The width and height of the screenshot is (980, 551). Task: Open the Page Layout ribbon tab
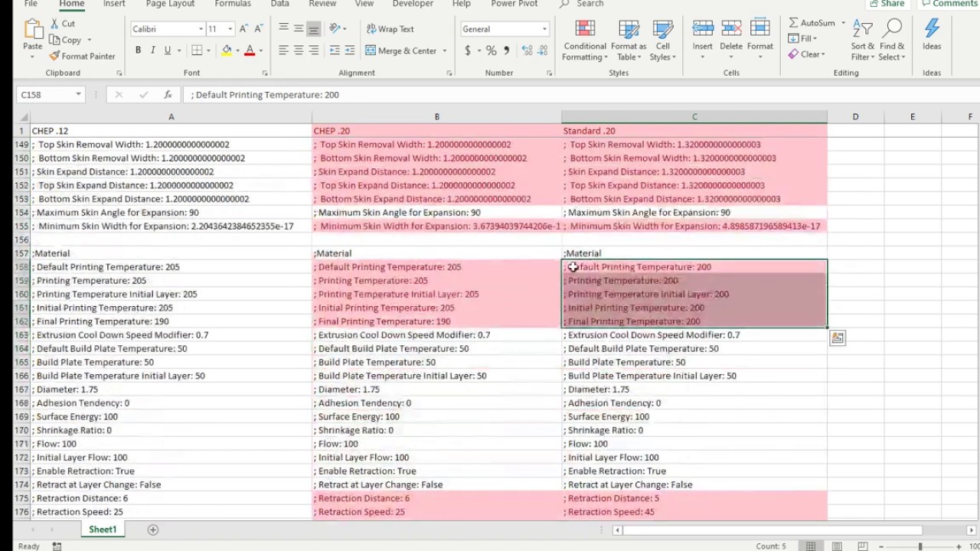pos(170,4)
